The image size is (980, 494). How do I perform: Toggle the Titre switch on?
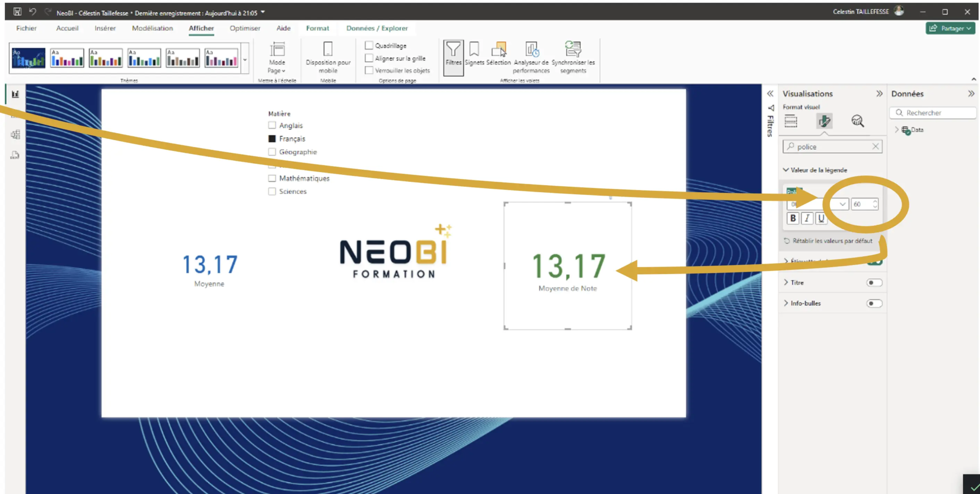coord(874,283)
